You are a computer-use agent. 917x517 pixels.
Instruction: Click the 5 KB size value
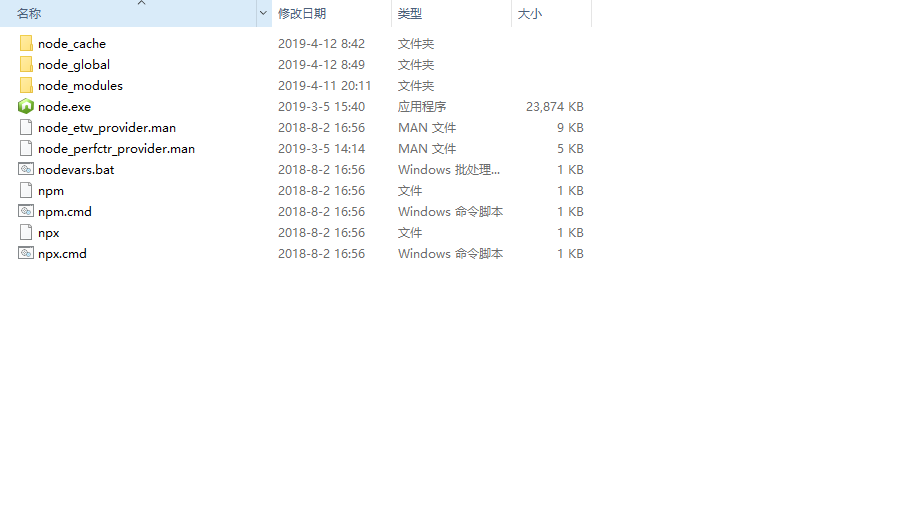point(570,149)
